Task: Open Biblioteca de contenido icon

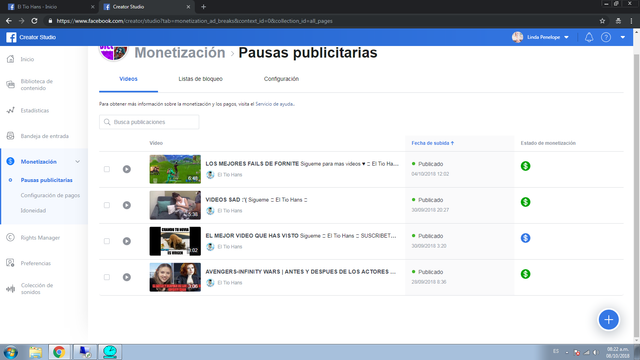Action: [x=11, y=84]
